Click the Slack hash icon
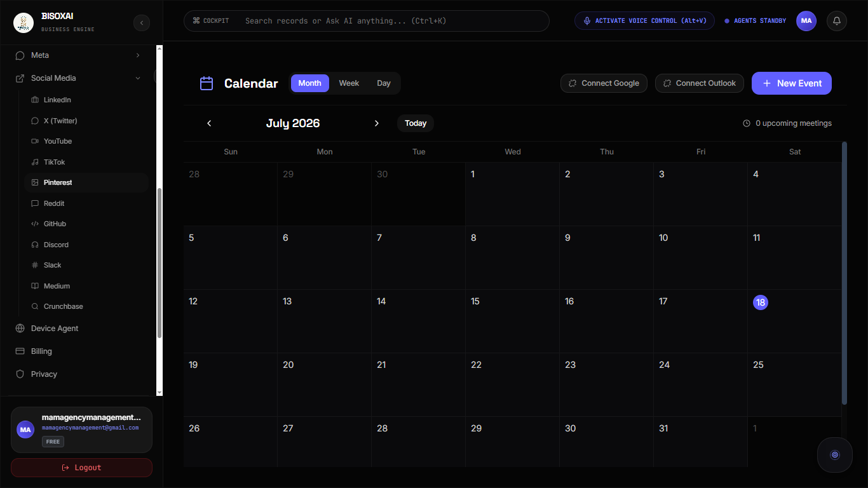The width and height of the screenshot is (868, 488). (35, 265)
